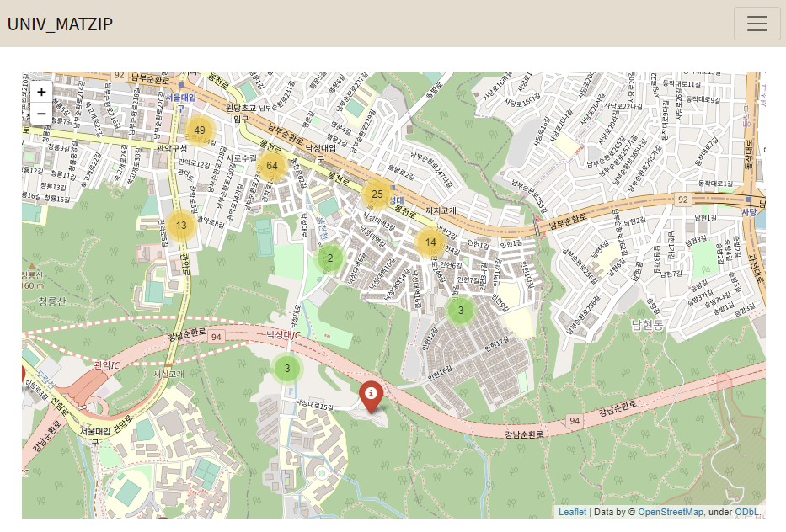
Task: Open the green cluster 3 near 인헌9길
Action: [x=461, y=310]
